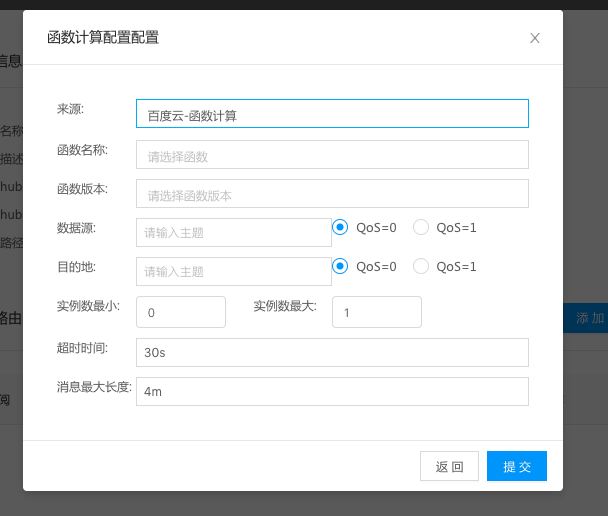Submit the form with 提交 button
608x516 pixels.
pyautogui.click(x=516, y=466)
